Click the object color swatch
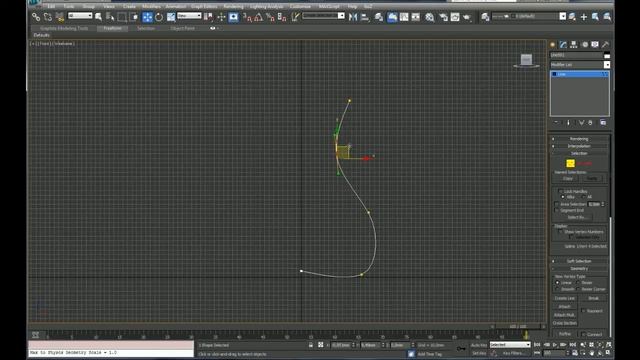Viewport: 640px width, 360px height. pyautogui.click(x=607, y=56)
